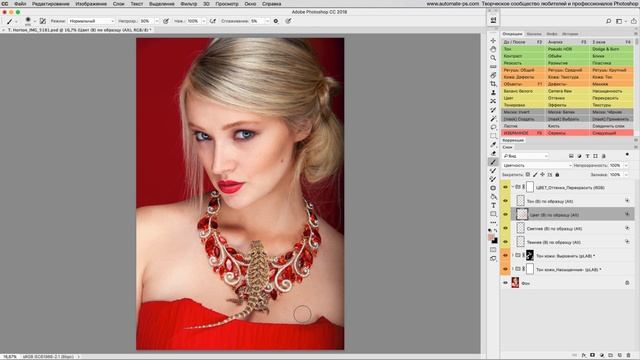Run the Баланс белого action
This screenshot has width=640, height=360.
tap(523, 91)
